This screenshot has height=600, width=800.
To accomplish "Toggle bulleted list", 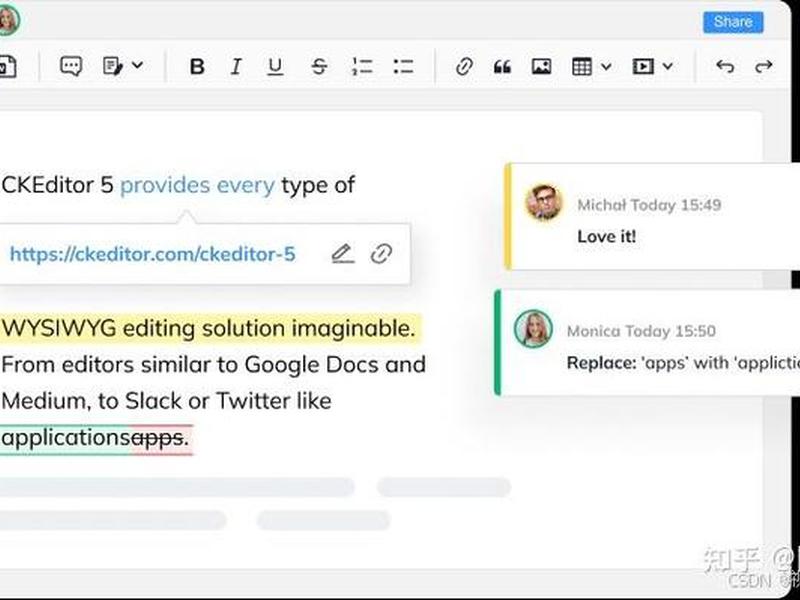I will (403, 67).
